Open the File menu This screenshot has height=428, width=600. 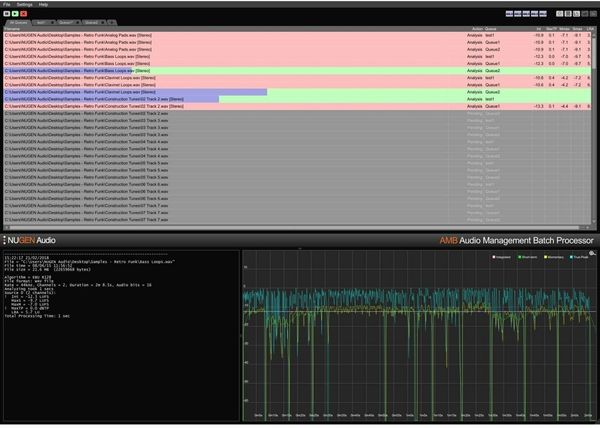point(7,4)
